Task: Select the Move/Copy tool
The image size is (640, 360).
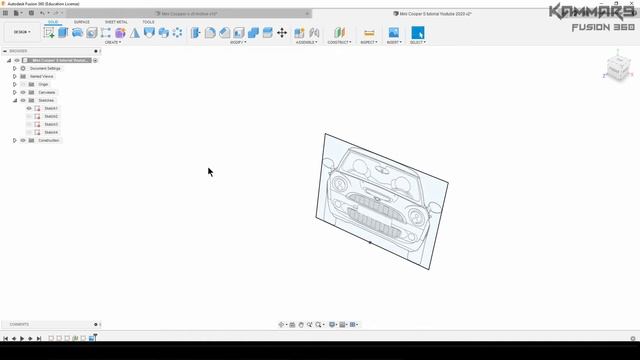Action: coord(282,33)
